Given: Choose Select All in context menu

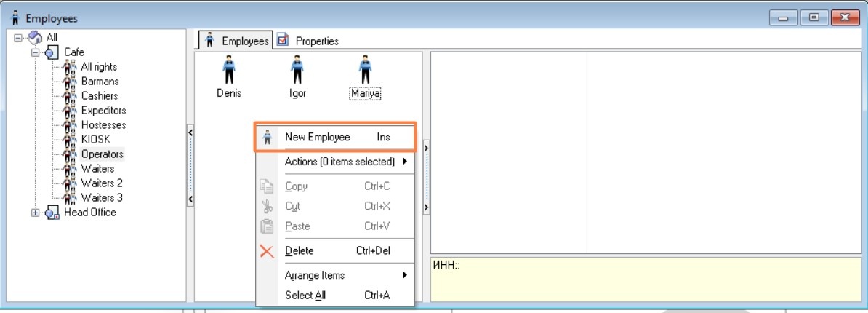Looking at the screenshot, I should pyautogui.click(x=305, y=295).
